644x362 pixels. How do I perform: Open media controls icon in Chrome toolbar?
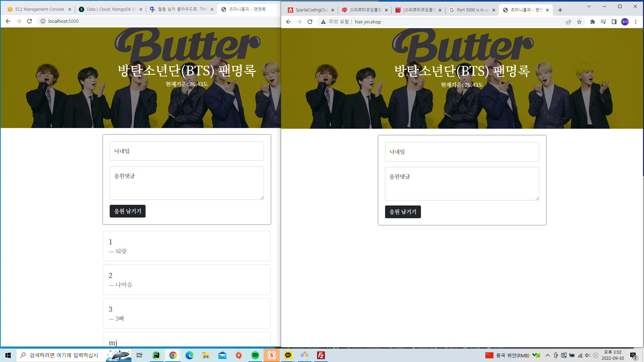pos(603,22)
